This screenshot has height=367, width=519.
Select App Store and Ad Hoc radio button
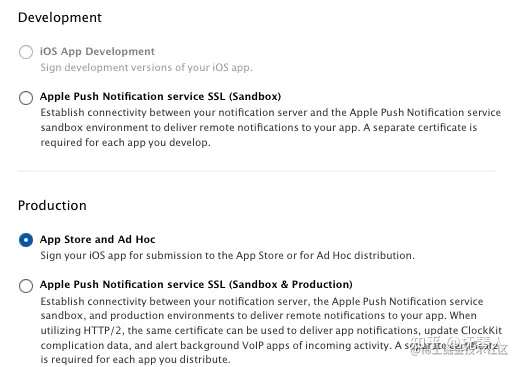(26, 240)
